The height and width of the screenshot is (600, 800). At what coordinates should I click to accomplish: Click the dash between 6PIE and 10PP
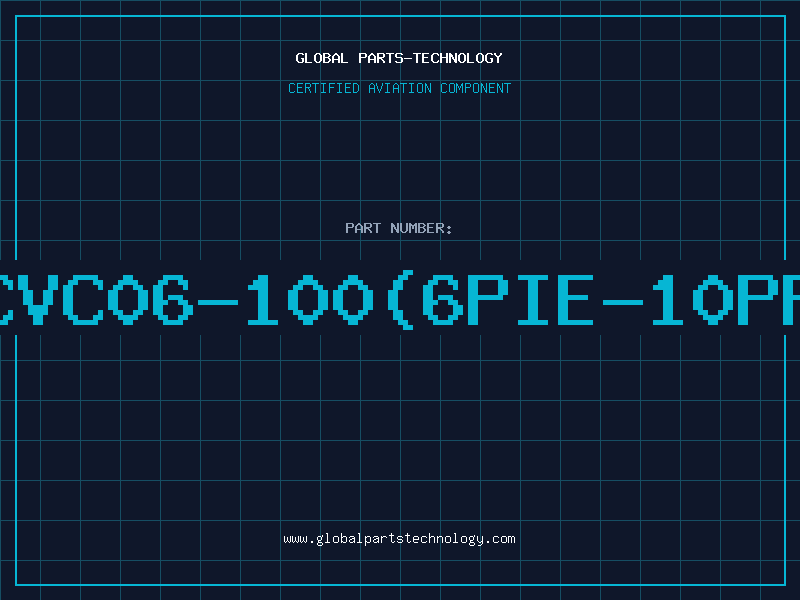tap(622, 302)
